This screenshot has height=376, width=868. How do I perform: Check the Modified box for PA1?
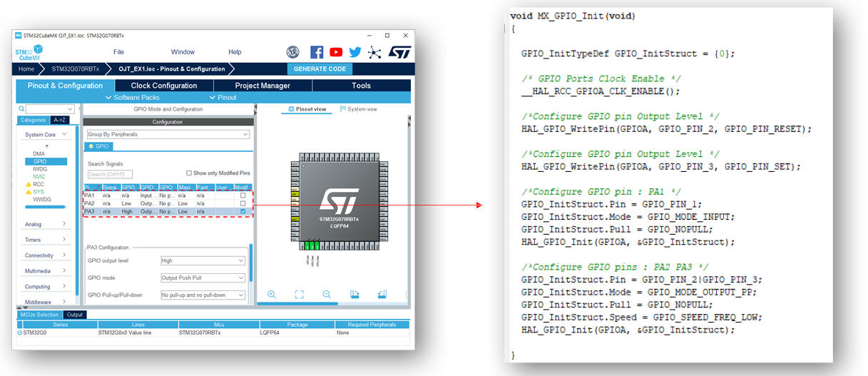pyautogui.click(x=243, y=195)
